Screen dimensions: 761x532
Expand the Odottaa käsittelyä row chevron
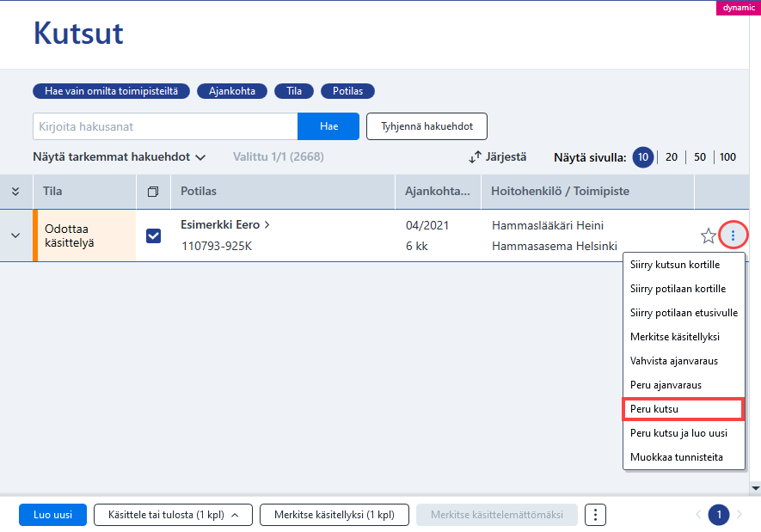[x=15, y=235]
